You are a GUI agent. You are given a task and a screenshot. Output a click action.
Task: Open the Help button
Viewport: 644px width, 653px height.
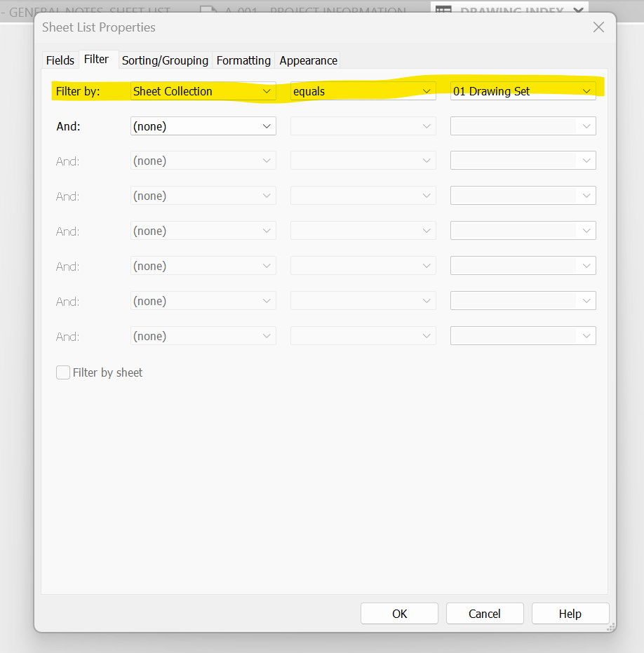(x=570, y=613)
